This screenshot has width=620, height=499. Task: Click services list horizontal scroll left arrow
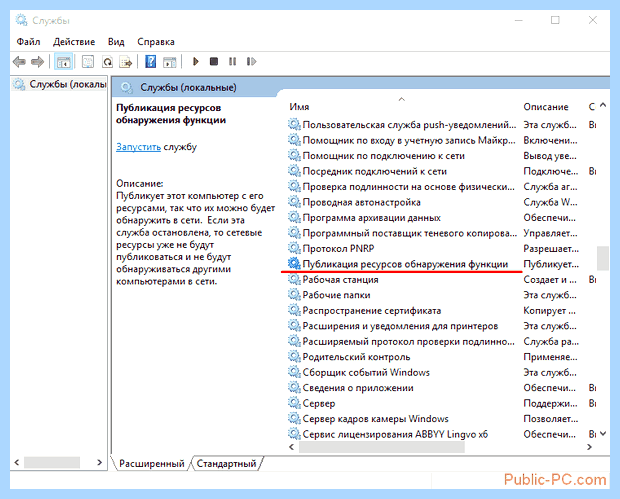[292, 447]
